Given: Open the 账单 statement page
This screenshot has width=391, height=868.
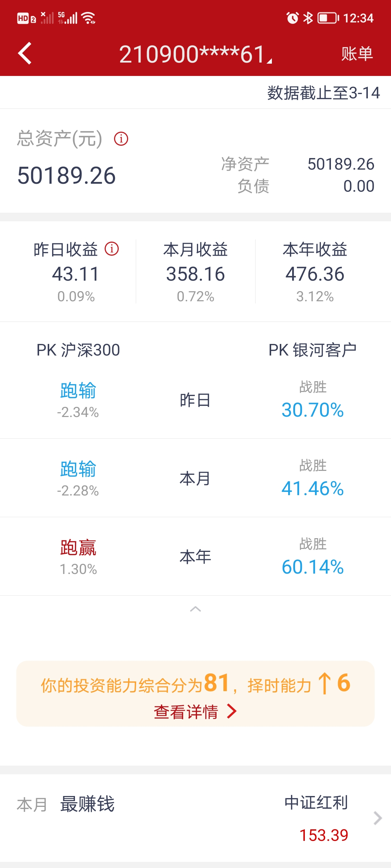Looking at the screenshot, I should [357, 54].
